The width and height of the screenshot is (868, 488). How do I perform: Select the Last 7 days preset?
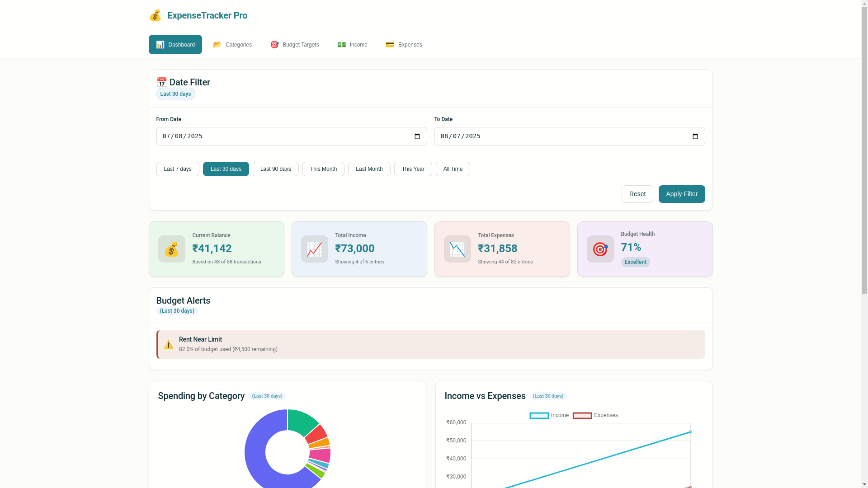coord(178,169)
